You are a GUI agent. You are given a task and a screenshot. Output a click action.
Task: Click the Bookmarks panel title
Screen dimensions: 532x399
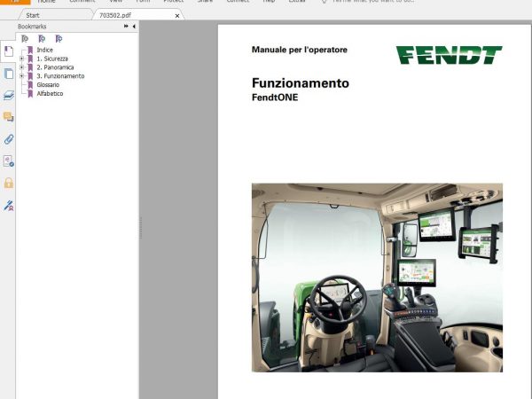pyautogui.click(x=32, y=27)
